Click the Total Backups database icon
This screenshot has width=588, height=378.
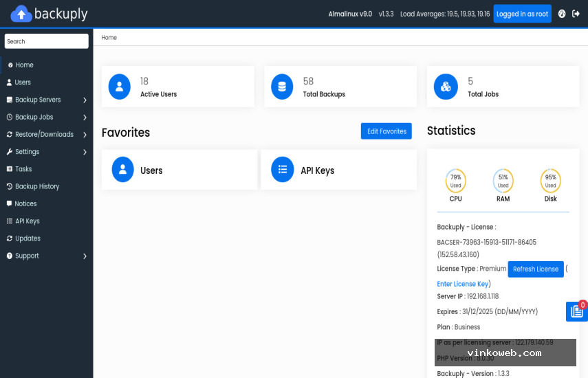(x=282, y=87)
